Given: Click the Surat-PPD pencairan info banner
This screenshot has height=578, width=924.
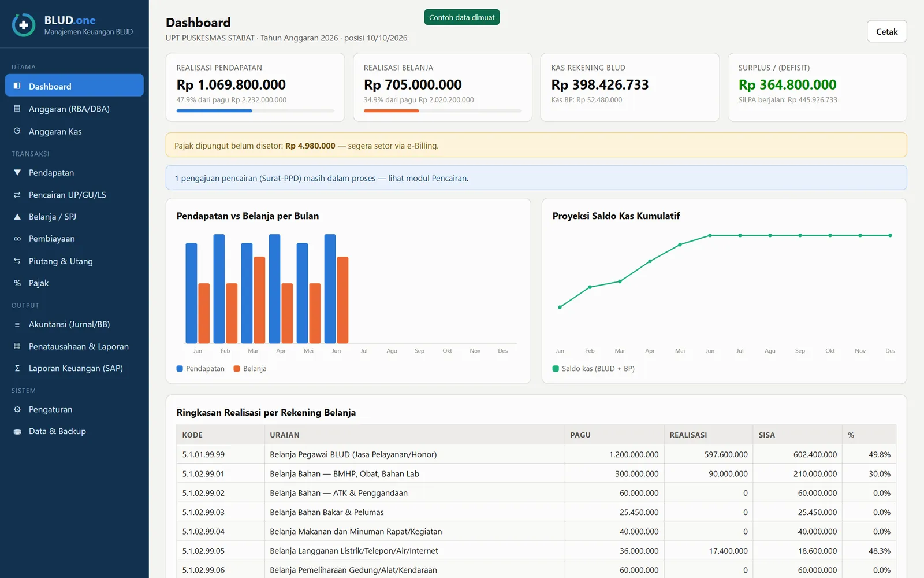Looking at the screenshot, I should 536,178.
